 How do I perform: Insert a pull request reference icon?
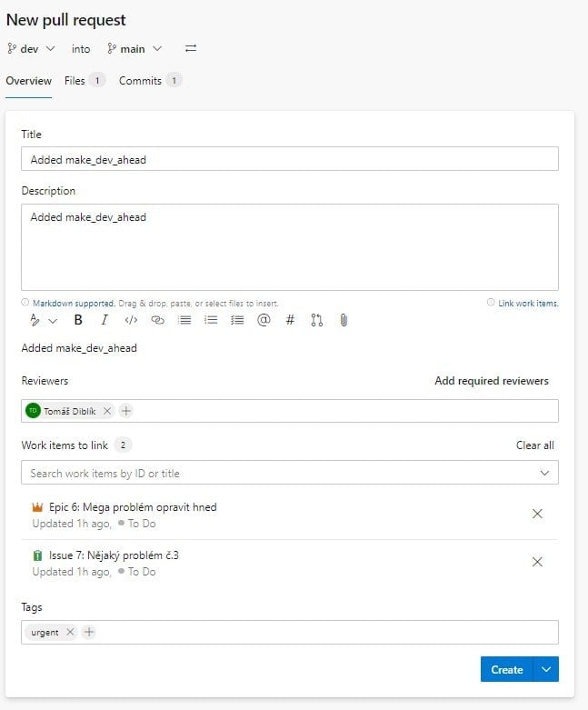317,320
